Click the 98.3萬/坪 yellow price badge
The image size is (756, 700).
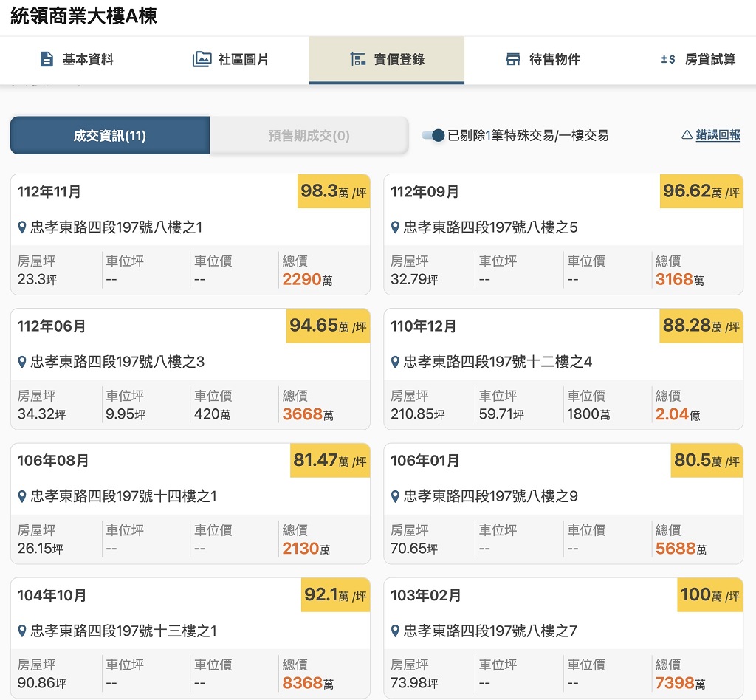[x=333, y=192]
